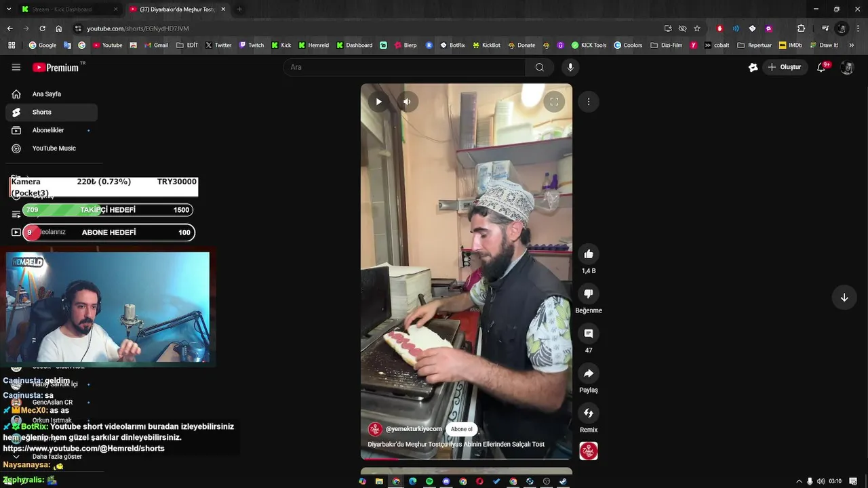This screenshot has width=868, height=488.
Task: Open the comments showing 47
Action: [589, 333]
